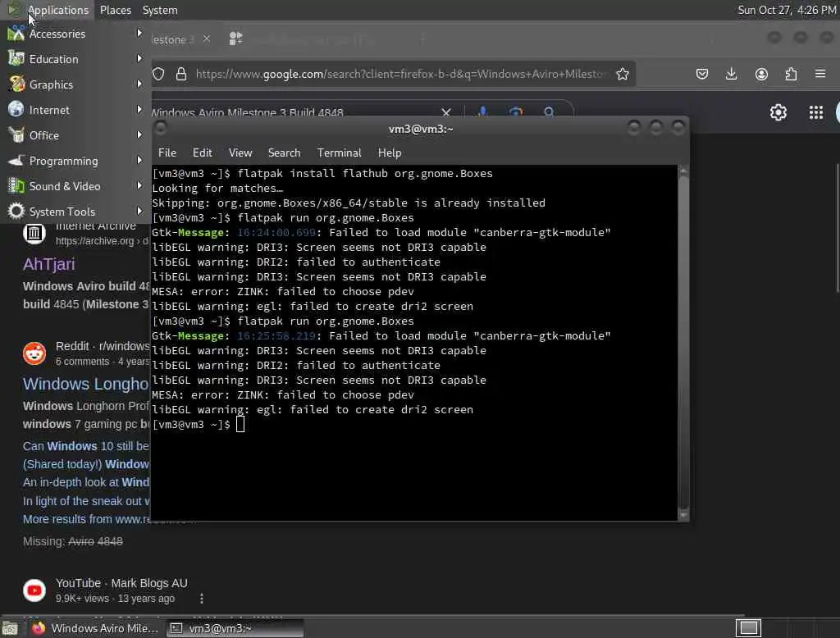Open Firefox extensions puzzle icon
840x638 pixels.
(x=792, y=74)
